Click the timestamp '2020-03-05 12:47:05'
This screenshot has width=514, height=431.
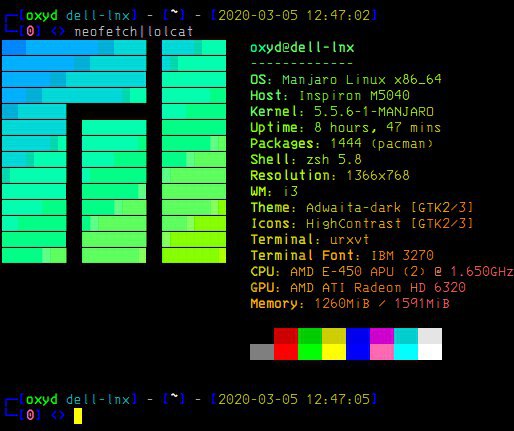pyautogui.click(x=294, y=399)
